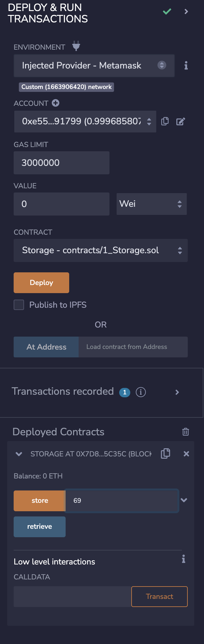Click the Low level interactions info icon

click(184, 559)
